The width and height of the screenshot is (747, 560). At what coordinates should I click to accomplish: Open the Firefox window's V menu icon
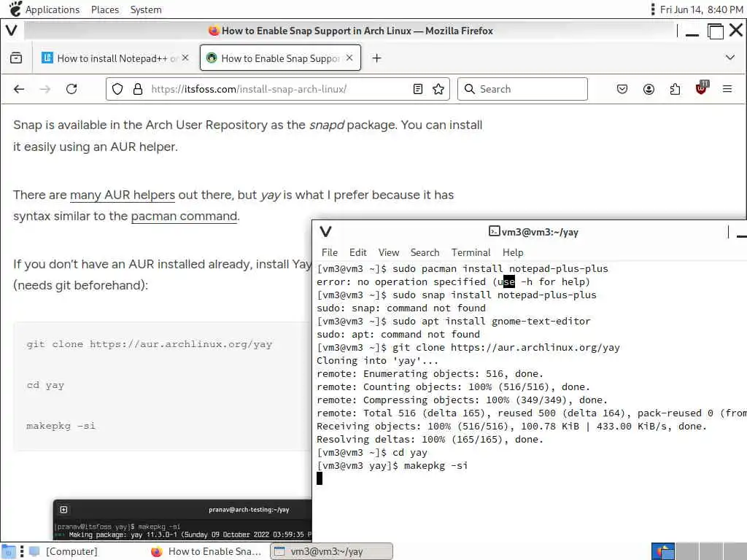tap(12, 31)
